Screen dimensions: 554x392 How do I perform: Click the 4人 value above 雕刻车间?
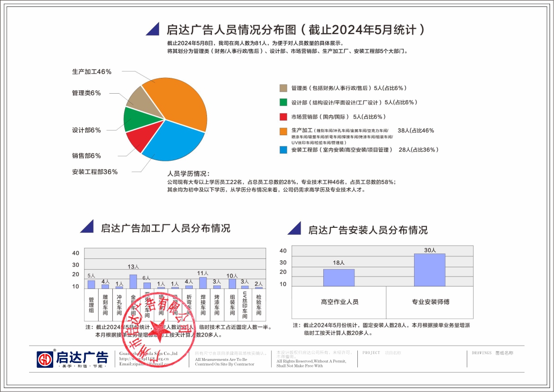pyautogui.click(x=105, y=282)
